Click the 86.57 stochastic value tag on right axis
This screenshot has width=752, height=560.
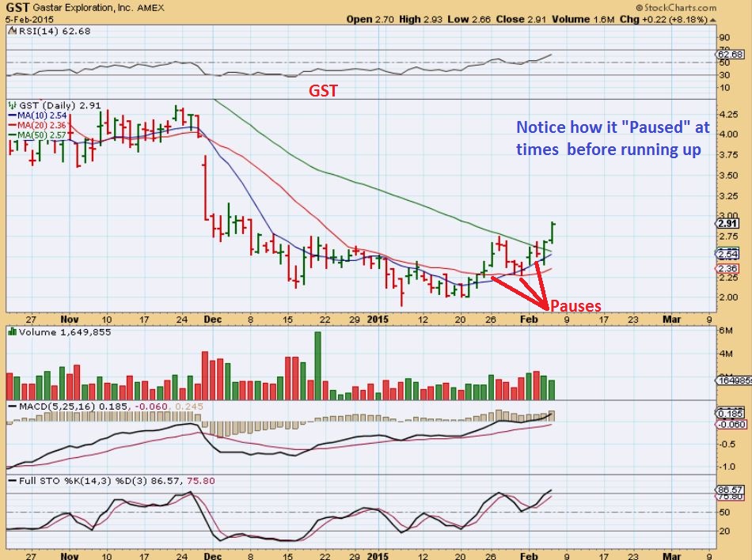coord(730,490)
